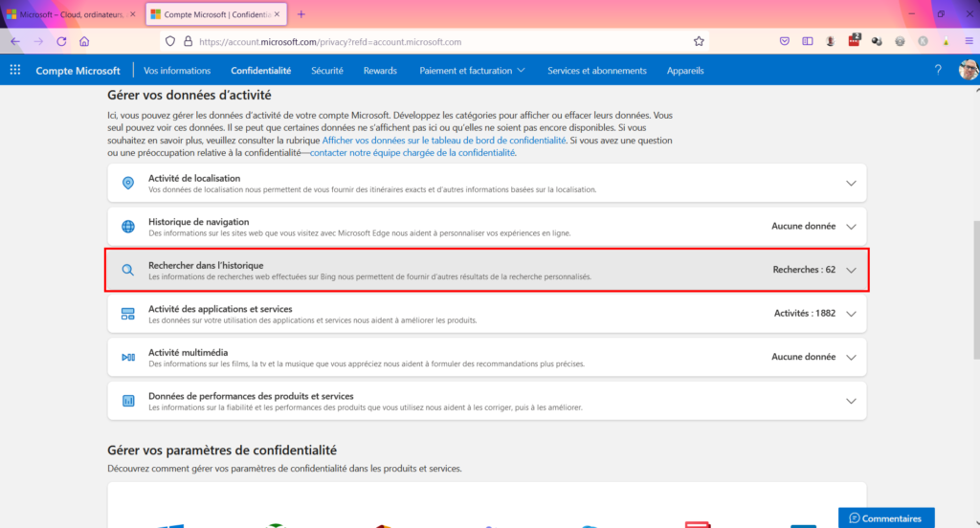Click Aucune donnée in Historique de navigation row
980x528 pixels.
click(x=803, y=226)
